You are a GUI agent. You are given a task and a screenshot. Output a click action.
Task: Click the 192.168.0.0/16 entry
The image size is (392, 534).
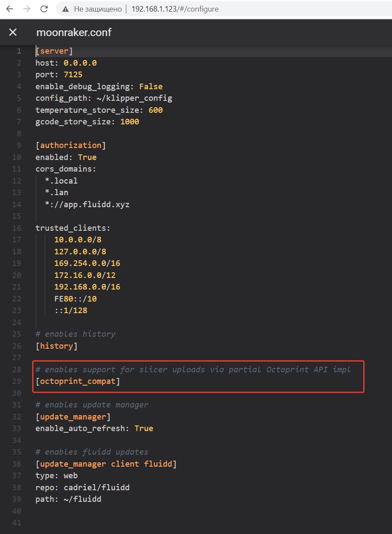87,287
